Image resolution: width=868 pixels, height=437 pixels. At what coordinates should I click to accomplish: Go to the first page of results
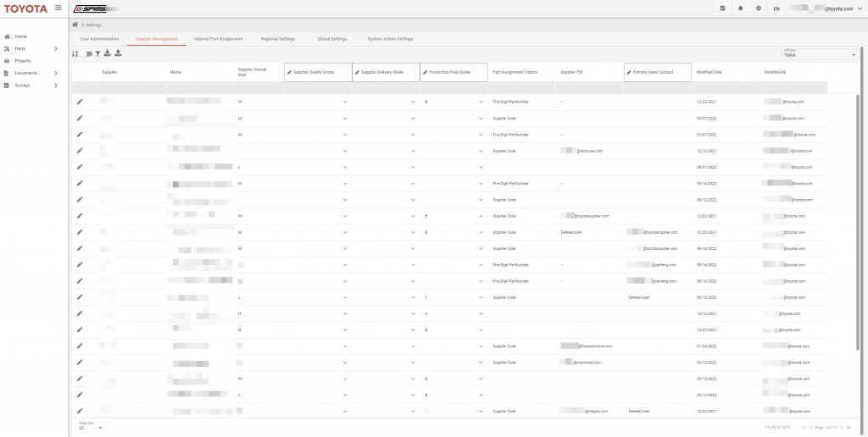click(x=804, y=428)
